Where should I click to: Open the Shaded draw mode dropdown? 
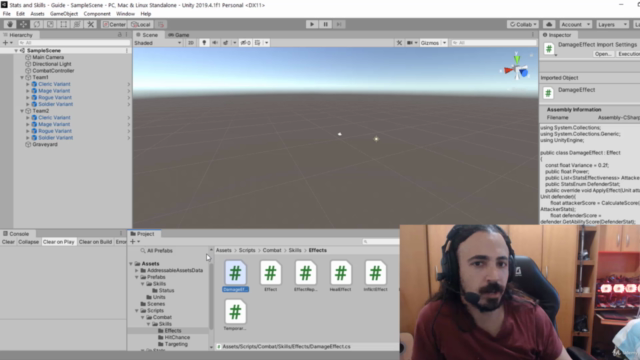158,43
